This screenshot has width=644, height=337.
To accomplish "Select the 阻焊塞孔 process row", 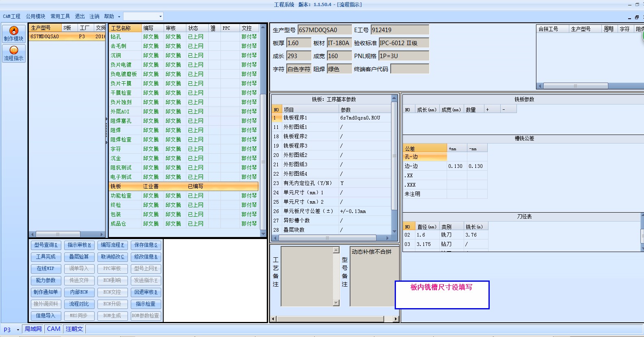I will click(x=184, y=121).
